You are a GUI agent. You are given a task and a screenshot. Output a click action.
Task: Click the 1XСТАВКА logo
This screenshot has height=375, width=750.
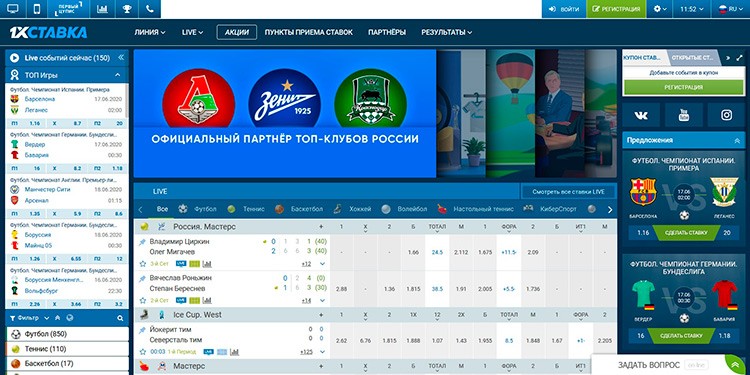pyautogui.click(x=48, y=32)
